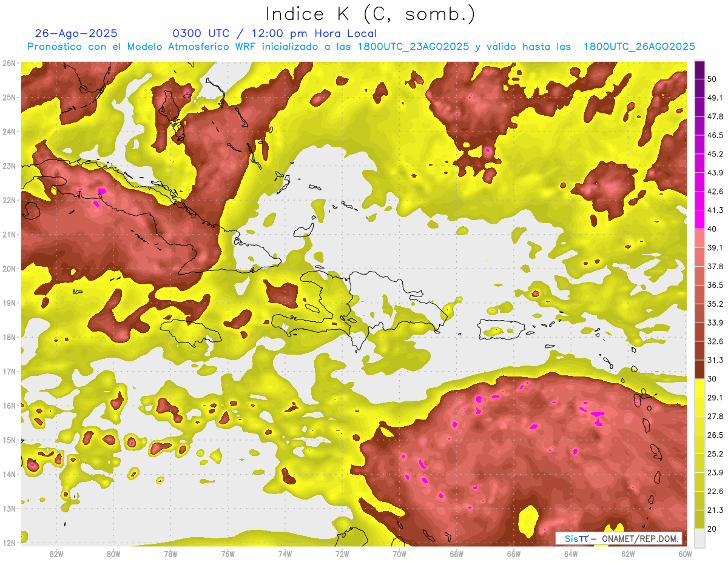
Task: Select the '19N' latitude label
Action: tap(9, 303)
